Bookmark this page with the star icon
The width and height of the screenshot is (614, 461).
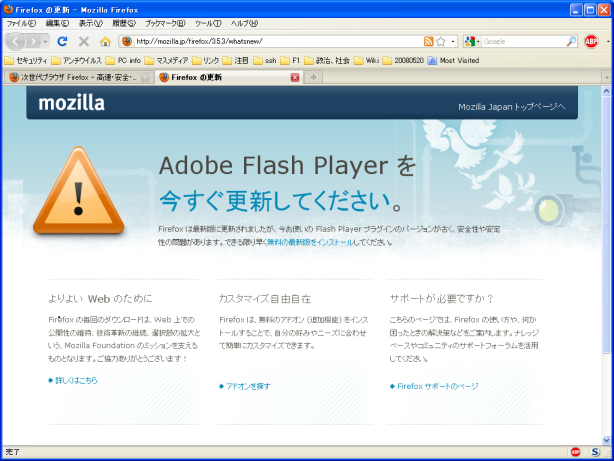[441, 41]
